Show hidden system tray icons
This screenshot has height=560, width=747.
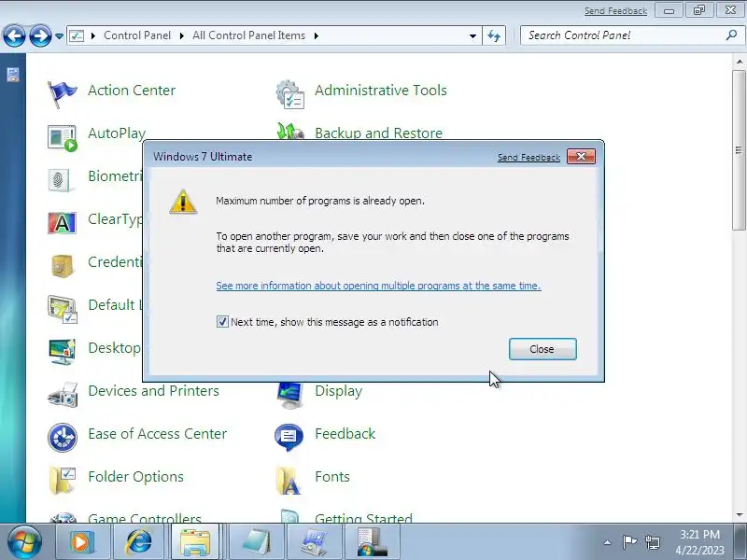(608, 542)
